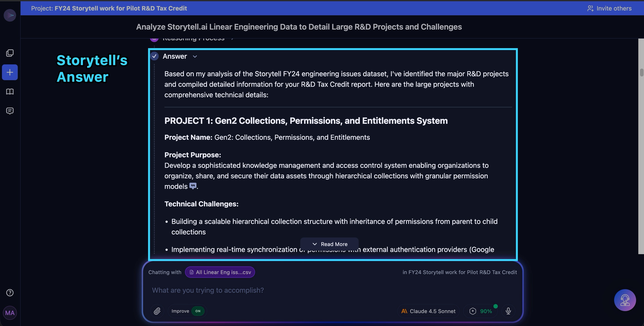644x326 pixels.
Task: Open the support agent headset button
Action: [625, 300]
